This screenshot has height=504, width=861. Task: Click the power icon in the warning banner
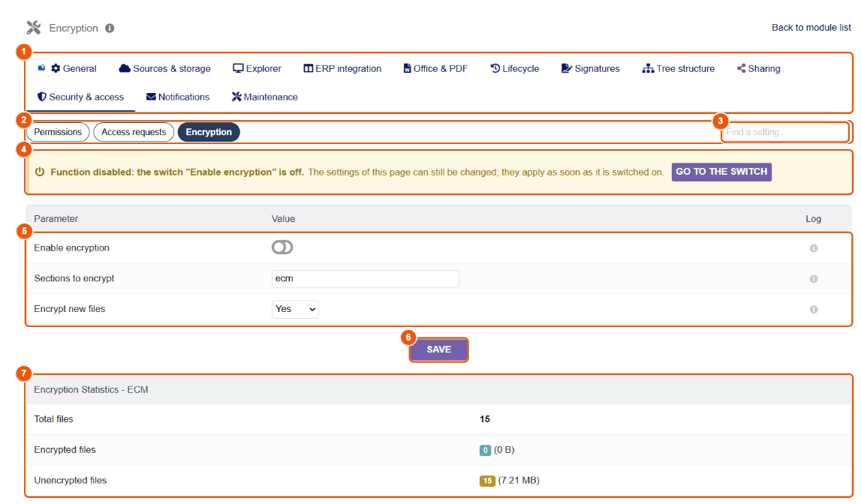[40, 172]
